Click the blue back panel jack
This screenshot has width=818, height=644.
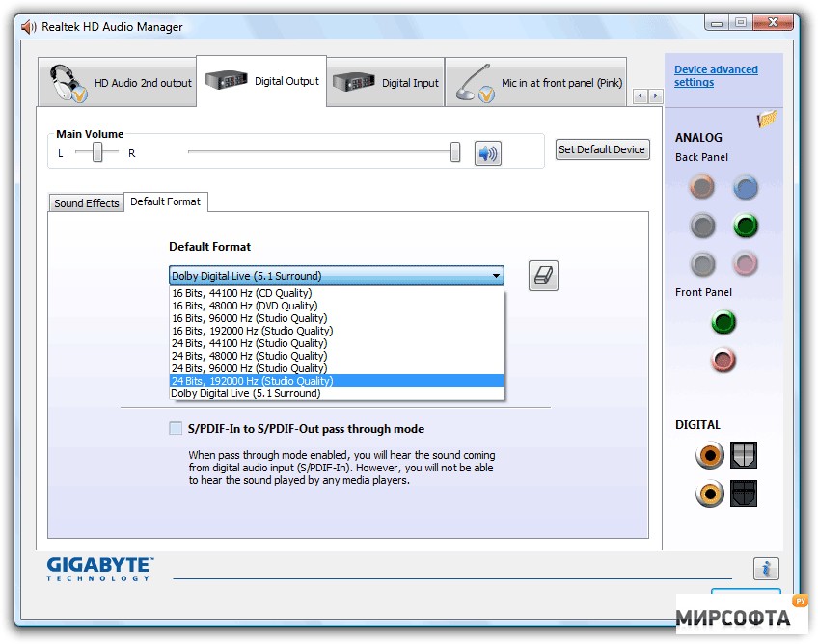click(x=746, y=187)
